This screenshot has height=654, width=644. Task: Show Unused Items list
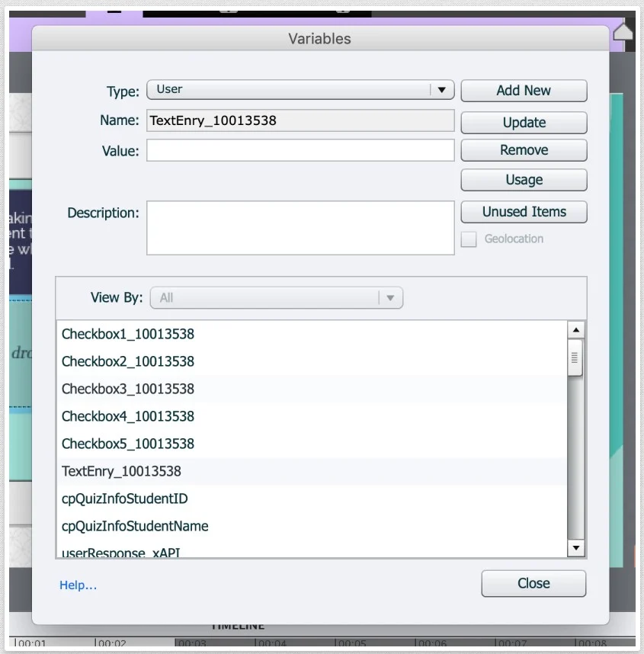click(524, 212)
